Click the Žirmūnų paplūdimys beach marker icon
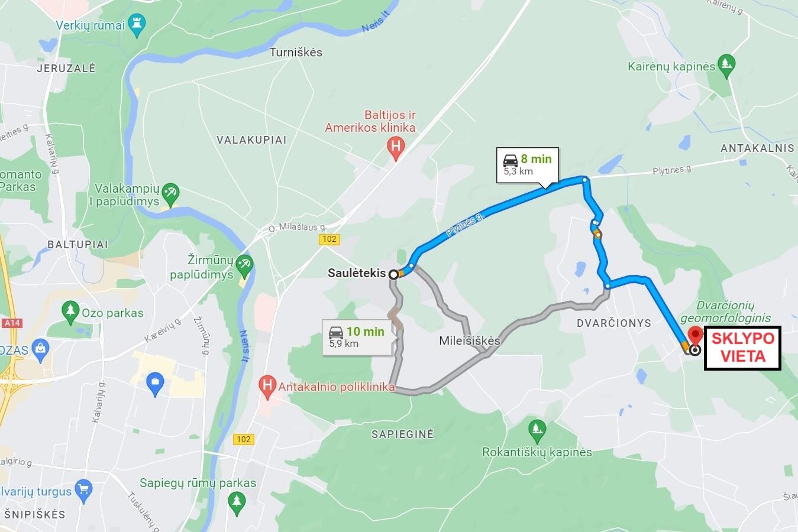 pos(244,267)
